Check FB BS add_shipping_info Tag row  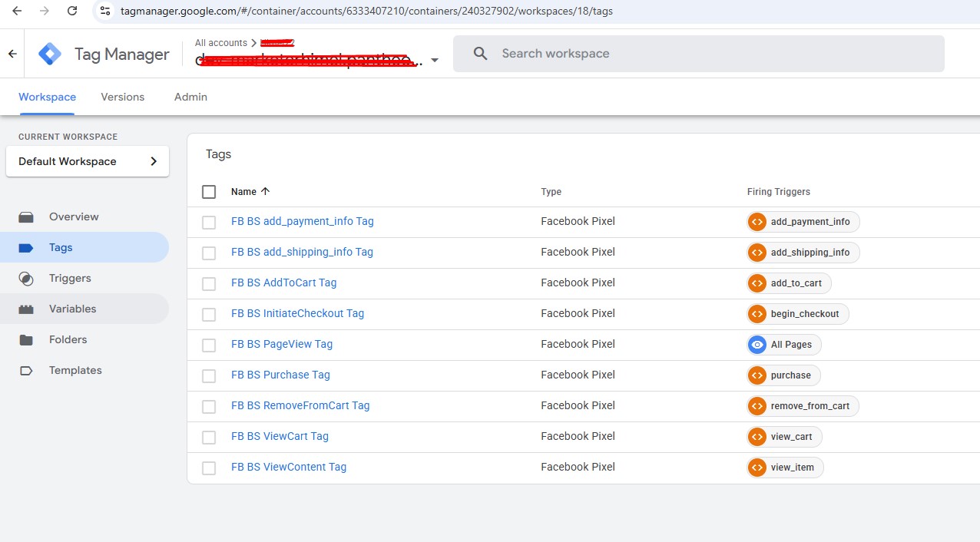coord(209,253)
